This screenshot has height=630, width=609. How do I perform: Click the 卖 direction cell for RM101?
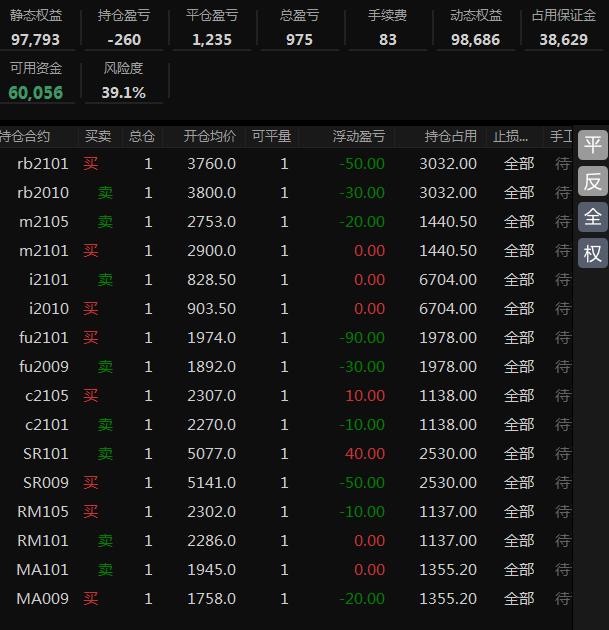click(x=105, y=540)
